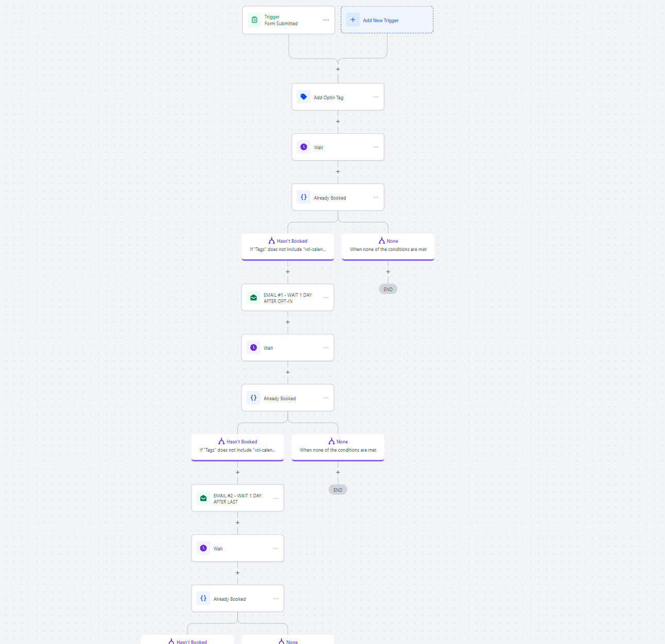The height and width of the screenshot is (644, 665).
Task: Open the EMAIL #1 - WAIT 1 DAY AFTER OPT-IN step
Action: (x=288, y=298)
